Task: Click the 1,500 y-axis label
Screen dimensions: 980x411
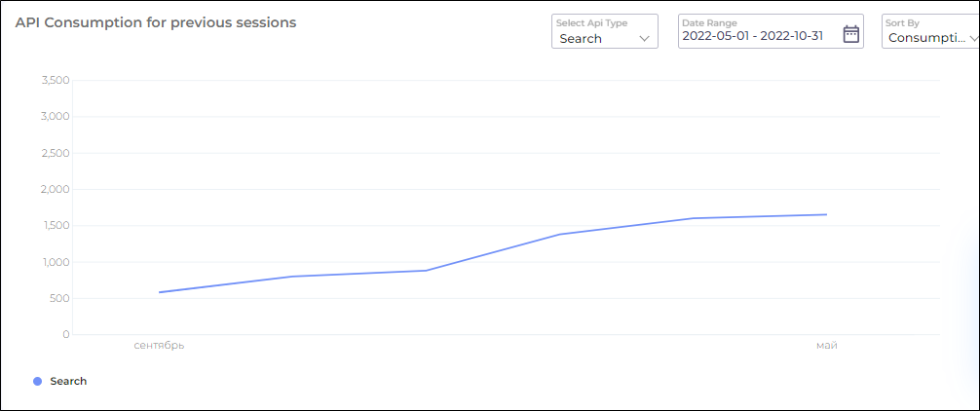Action: [56, 226]
